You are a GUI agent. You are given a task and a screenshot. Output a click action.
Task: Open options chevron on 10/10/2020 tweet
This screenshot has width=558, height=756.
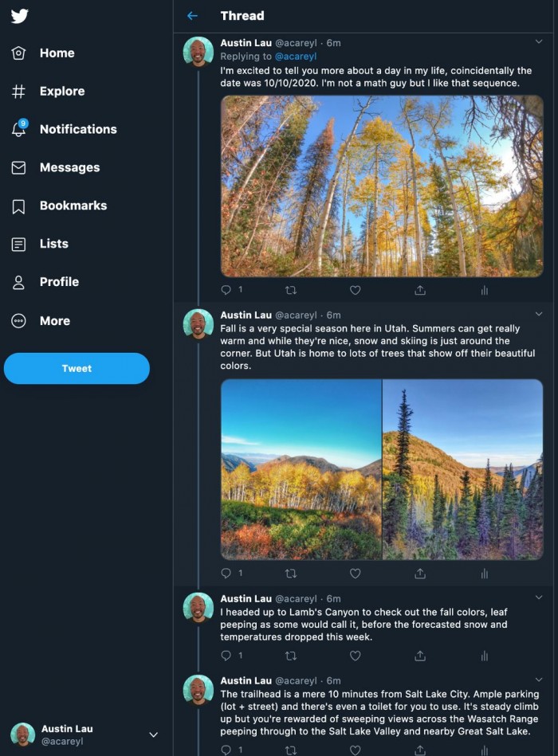pos(539,42)
